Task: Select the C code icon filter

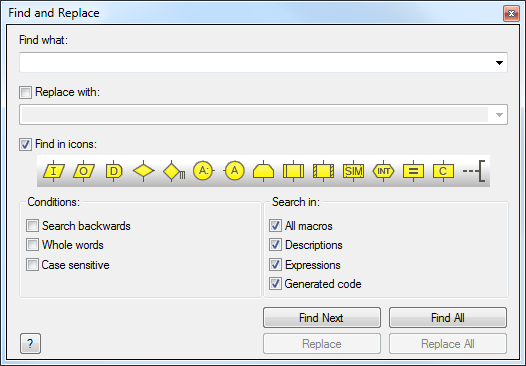Action: [443, 171]
